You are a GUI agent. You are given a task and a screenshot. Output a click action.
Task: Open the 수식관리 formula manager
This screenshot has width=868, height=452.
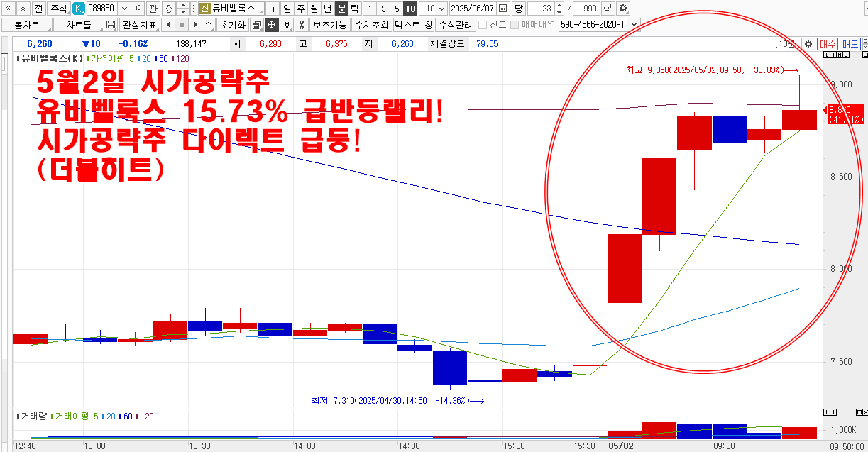click(x=455, y=25)
